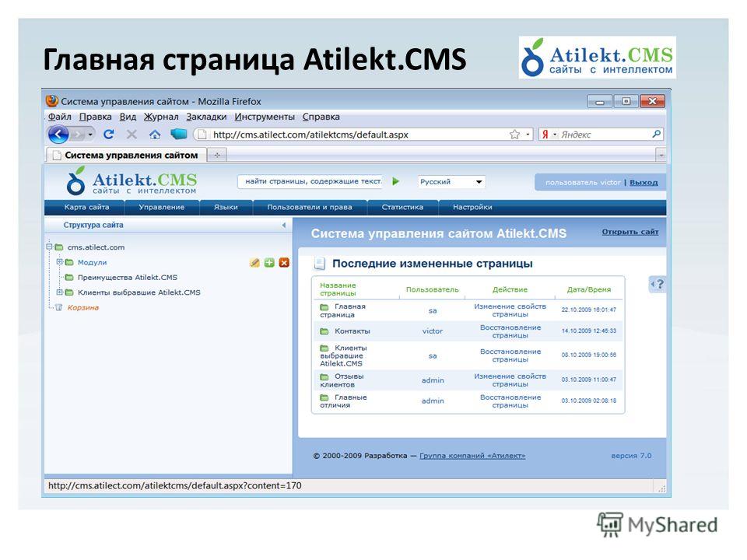Select Преимущества Atilekt.CMS tree item
Viewport: 747px width, 560px height.
point(127,277)
